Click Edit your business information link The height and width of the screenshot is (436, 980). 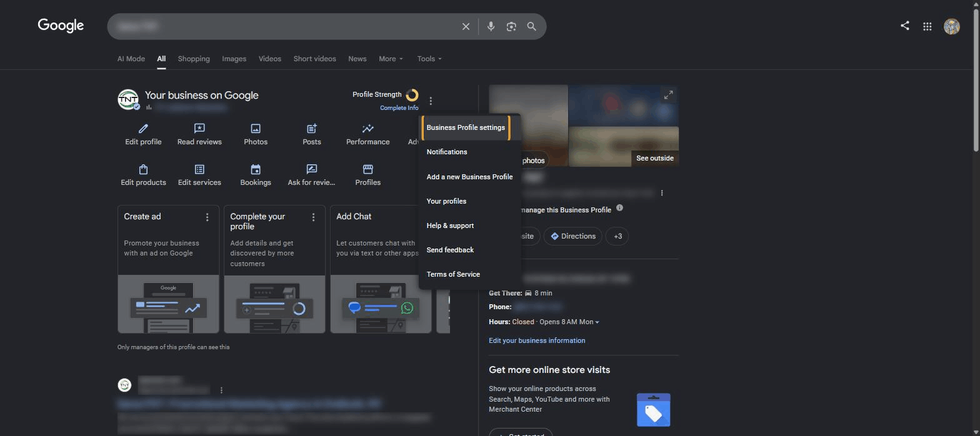point(537,340)
